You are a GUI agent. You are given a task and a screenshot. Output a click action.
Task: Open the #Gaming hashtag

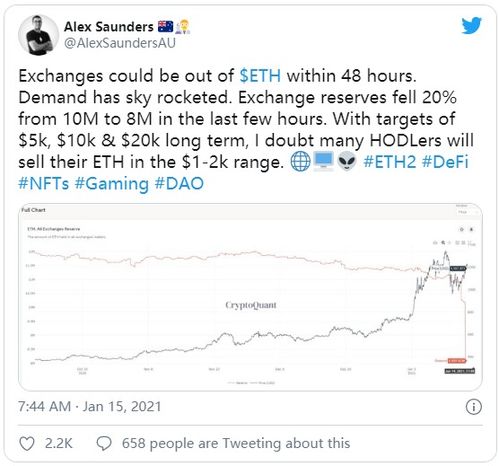point(112,184)
